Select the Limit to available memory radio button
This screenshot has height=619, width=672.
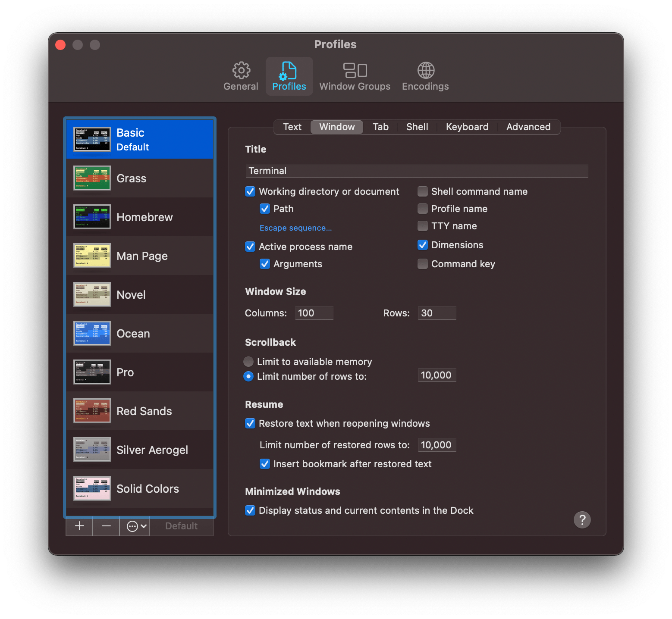(x=248, y=362)
